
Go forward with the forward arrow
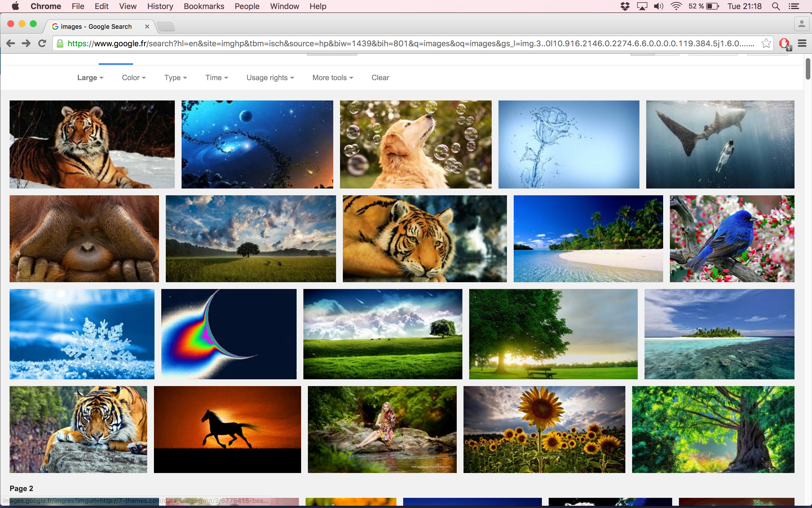point(26,43)
